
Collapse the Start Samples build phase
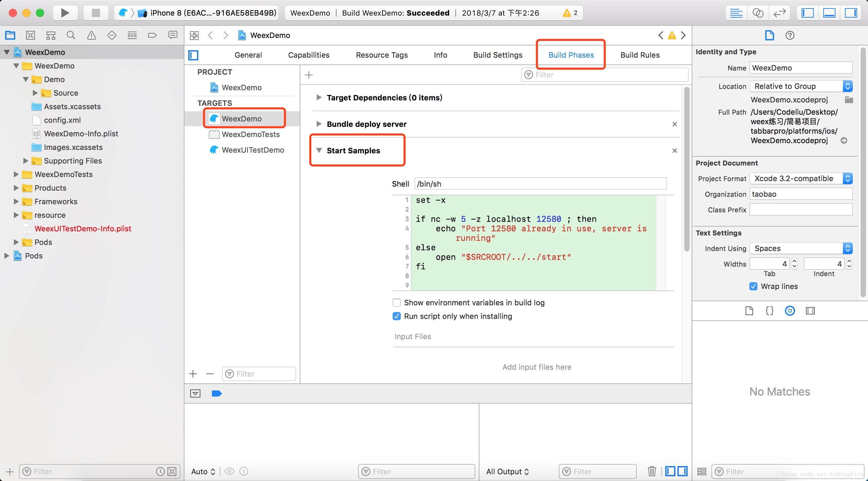(319, 150)
